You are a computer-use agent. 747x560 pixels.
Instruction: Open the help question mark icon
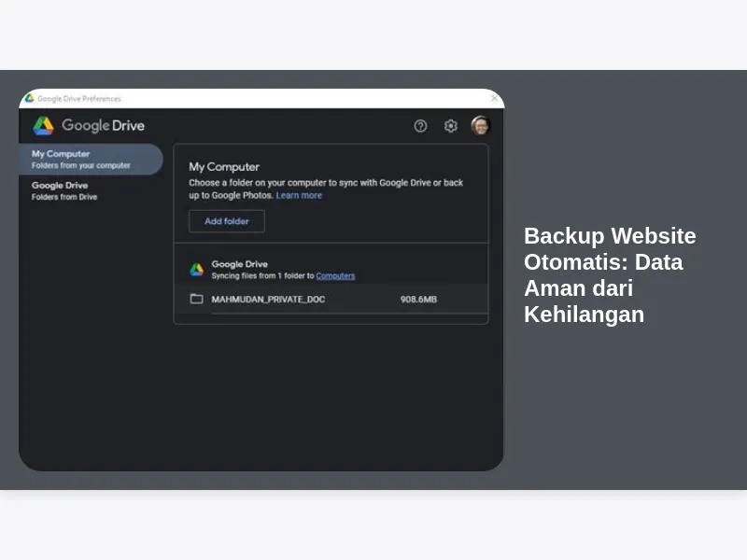[x=420, y=126]
